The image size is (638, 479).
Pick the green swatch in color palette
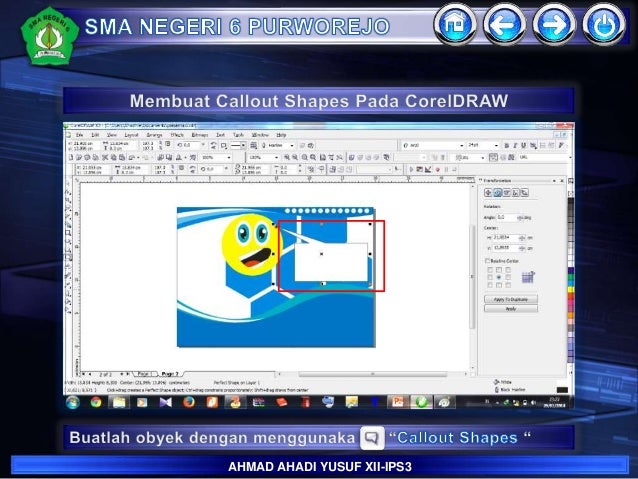pyautogui.click(x=571, y=277)
